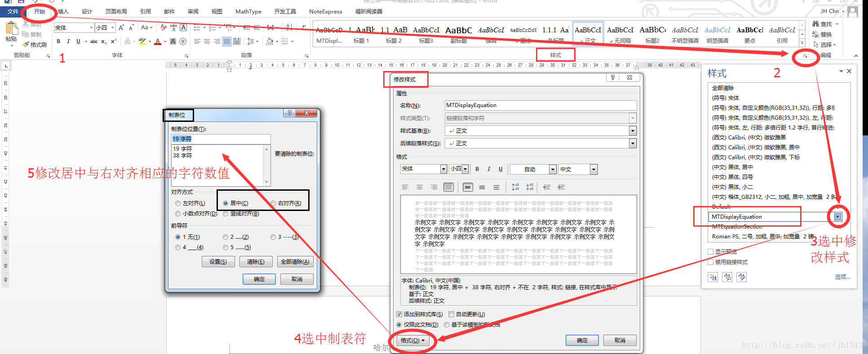Viewport: 868px width, 354px height.
Task: Click Underline in the Modify Style dialog
Action: pyautogui.click(x=500, y=169)
